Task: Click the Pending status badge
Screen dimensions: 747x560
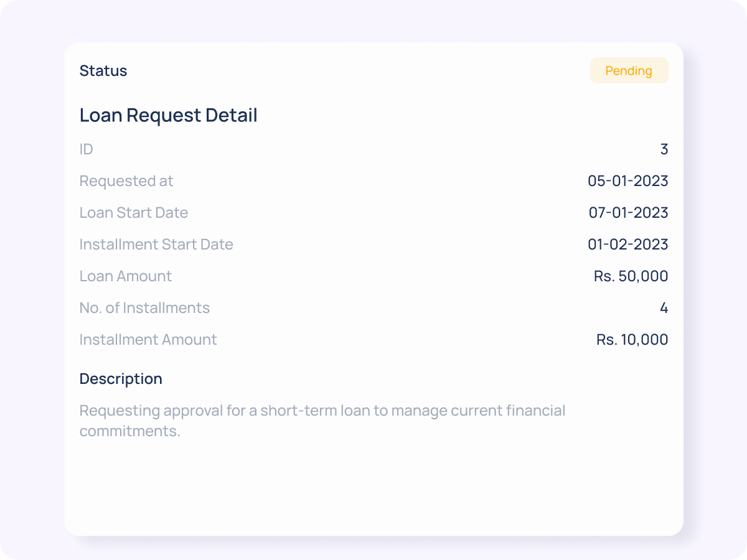Action: pos(629,70)
